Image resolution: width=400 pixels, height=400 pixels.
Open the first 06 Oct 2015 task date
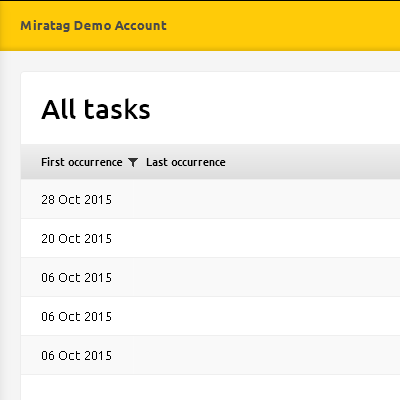click(76, 278)
